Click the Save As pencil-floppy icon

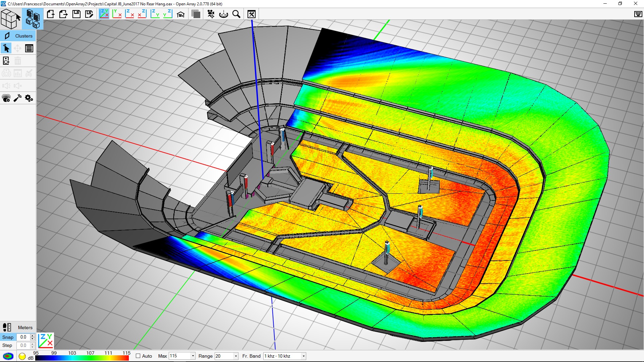click(89, 14)
